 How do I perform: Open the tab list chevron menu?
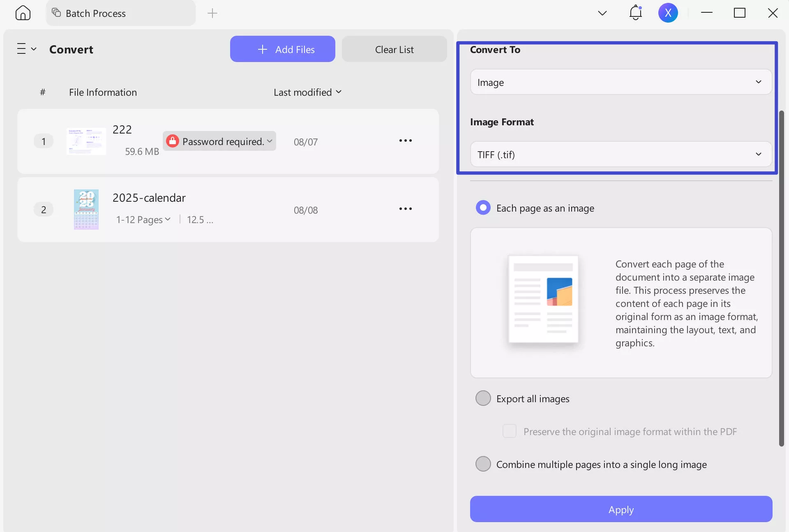[x=602, y=13]
